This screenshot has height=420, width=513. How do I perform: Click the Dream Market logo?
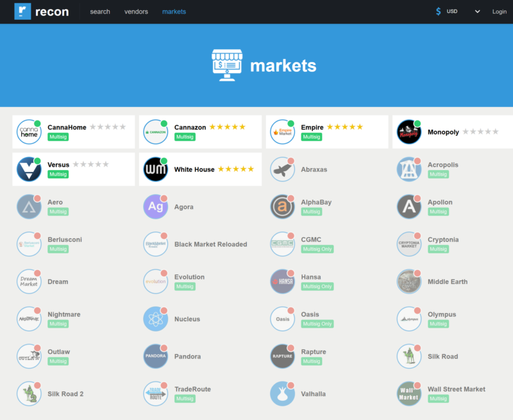pos(29,281)
